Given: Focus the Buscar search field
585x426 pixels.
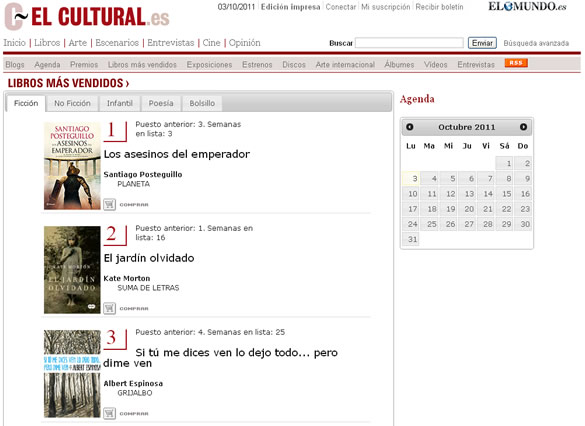Looking at the screenshot, I should [x=409, y=43].
